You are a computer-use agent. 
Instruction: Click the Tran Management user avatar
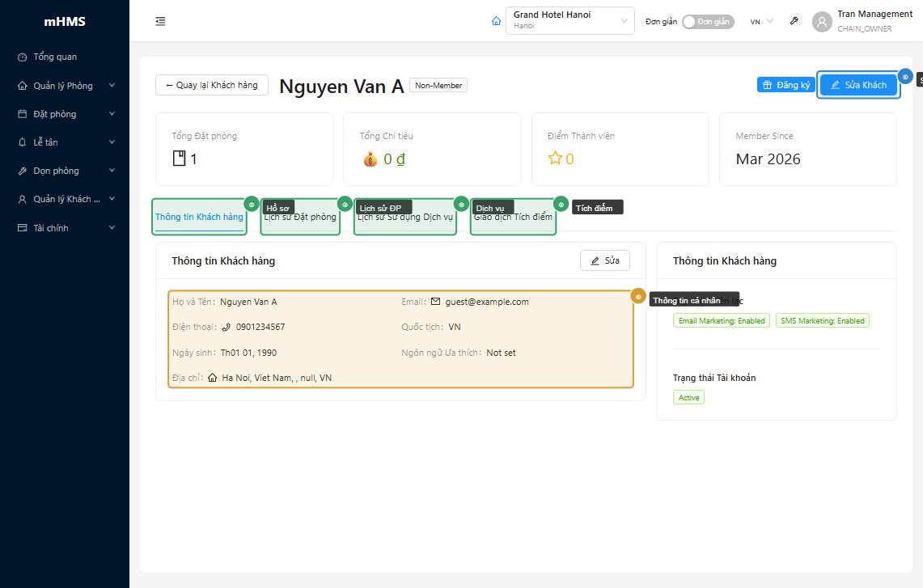pos(822,22)
